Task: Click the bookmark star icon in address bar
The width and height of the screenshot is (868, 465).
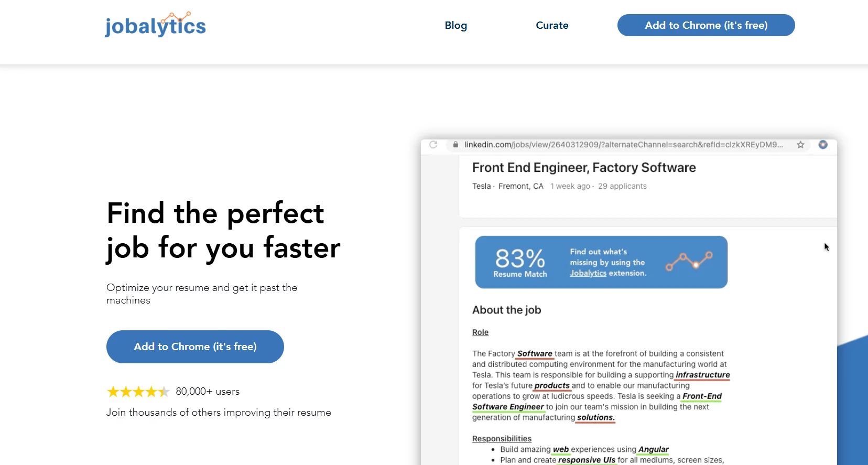Action: click(800, 145)
